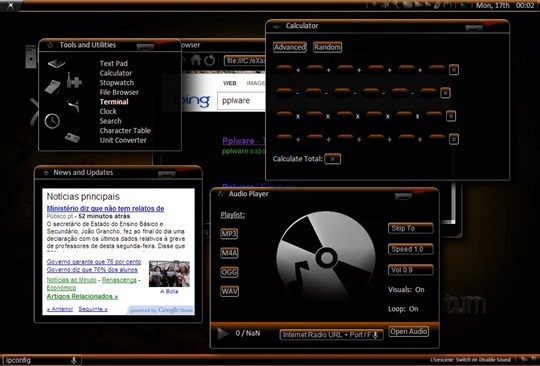The width and height of the screenshot is (540, 366).
Task: Open Stopwatch from Tools and Utilities
Action: 117,83
